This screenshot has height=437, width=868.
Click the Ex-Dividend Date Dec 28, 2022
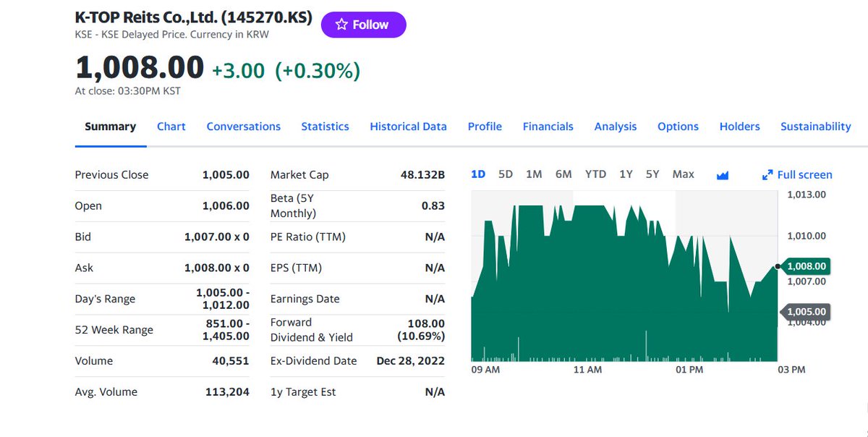pos(411,361)
